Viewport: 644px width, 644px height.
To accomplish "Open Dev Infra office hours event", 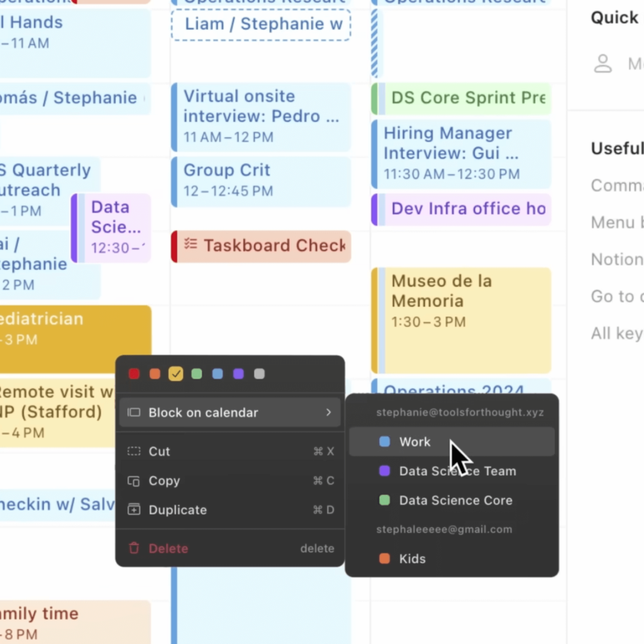I will click(x=461, y=209).
